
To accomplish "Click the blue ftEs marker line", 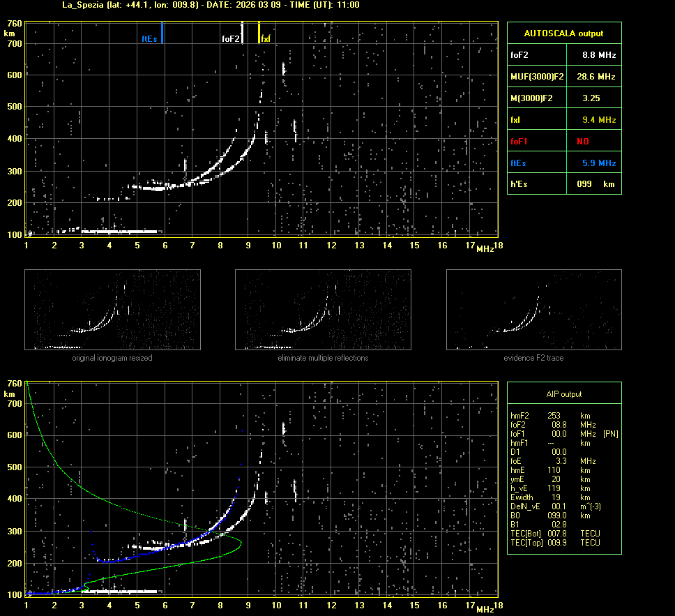I will point(162,33).
